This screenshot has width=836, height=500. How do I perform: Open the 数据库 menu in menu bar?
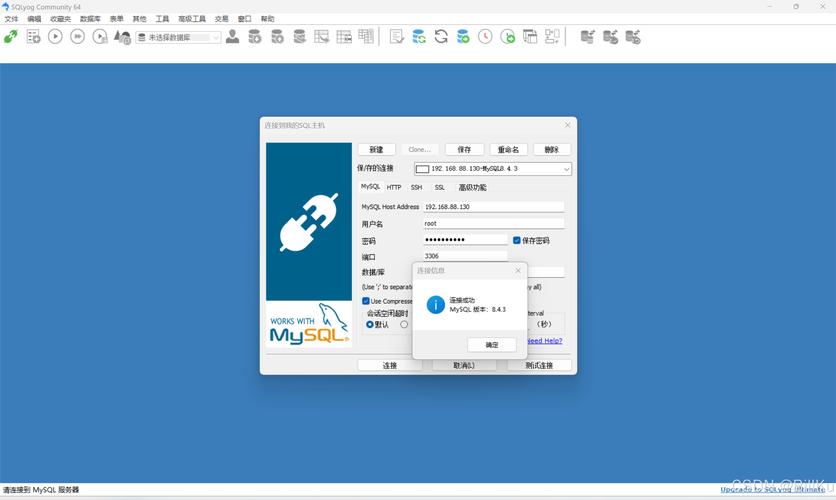(90, 19)
